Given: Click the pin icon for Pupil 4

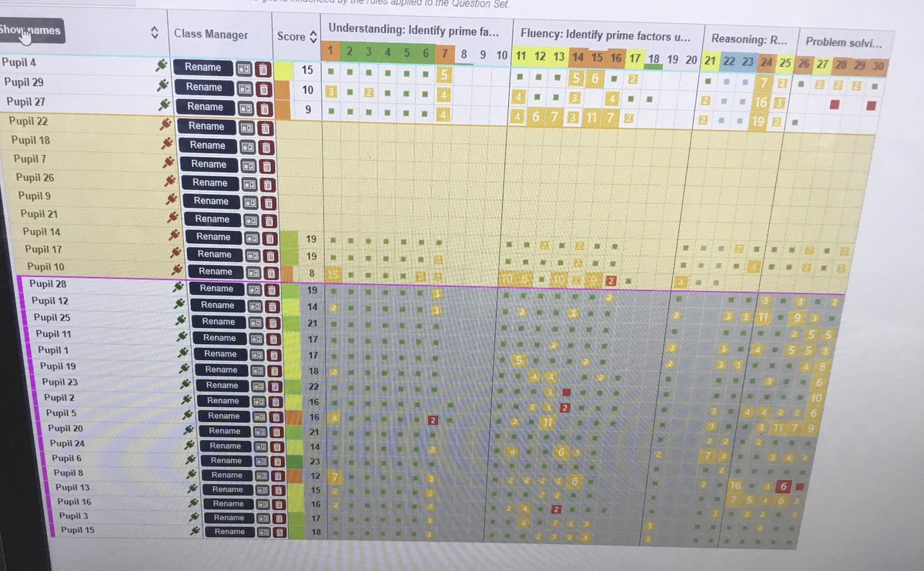Looking at the screenshot, I should pos(162,66).
